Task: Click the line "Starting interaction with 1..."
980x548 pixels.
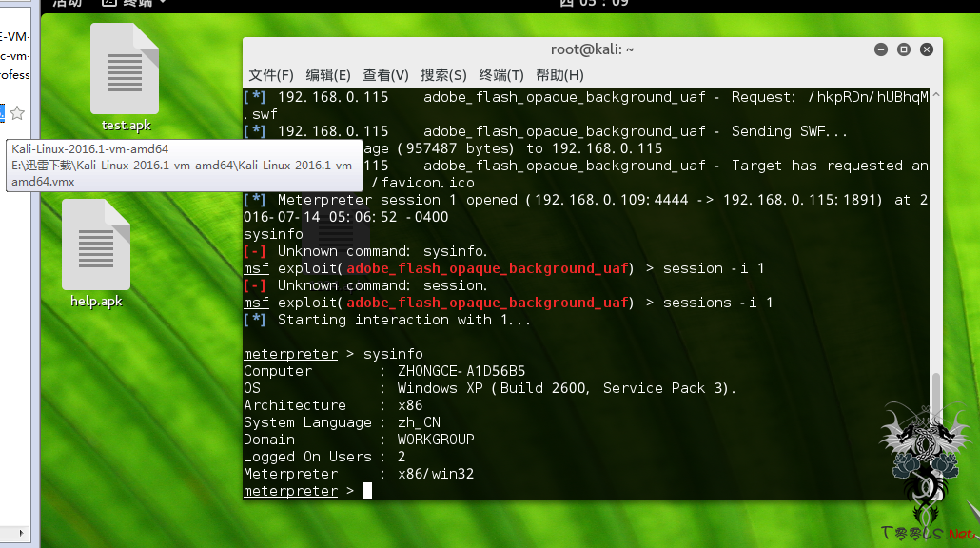Action: click(403, 320)
